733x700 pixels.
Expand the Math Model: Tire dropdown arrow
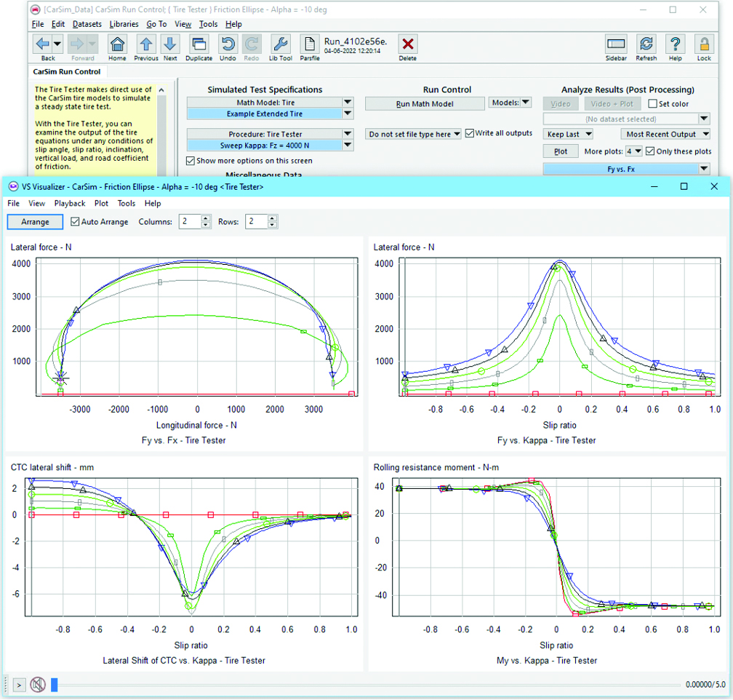click(348, 102)
